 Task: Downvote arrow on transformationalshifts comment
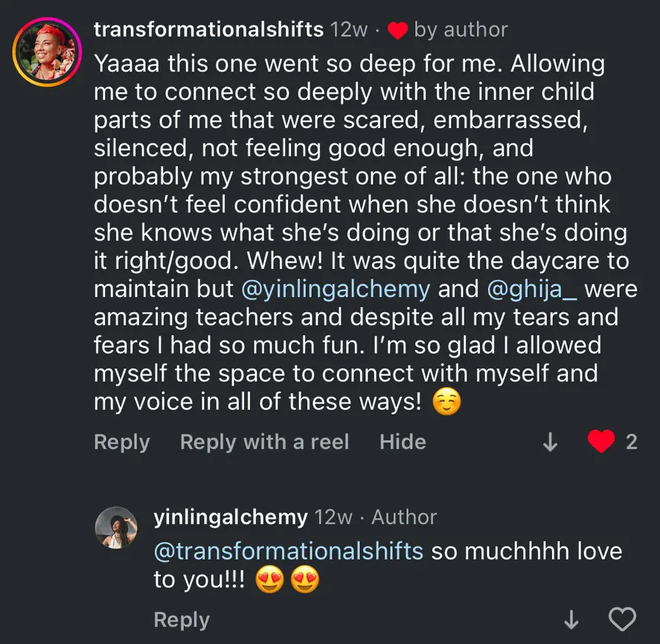tap(550, 441)
